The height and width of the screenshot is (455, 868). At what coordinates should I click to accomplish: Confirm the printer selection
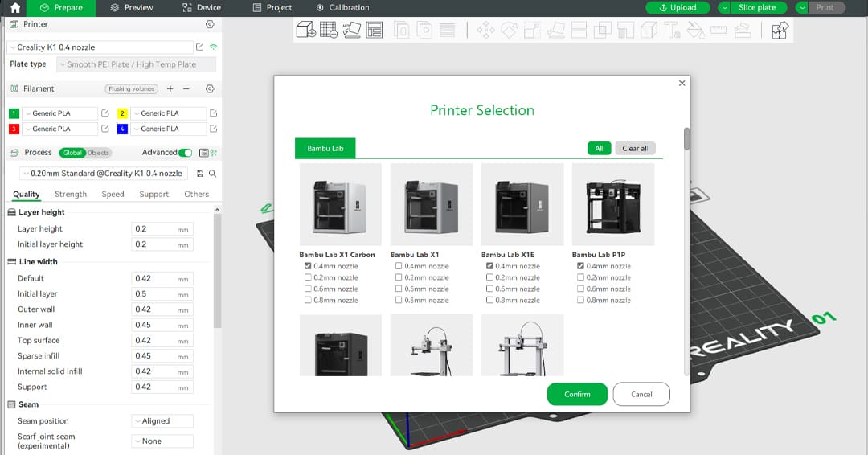point(577,394)
